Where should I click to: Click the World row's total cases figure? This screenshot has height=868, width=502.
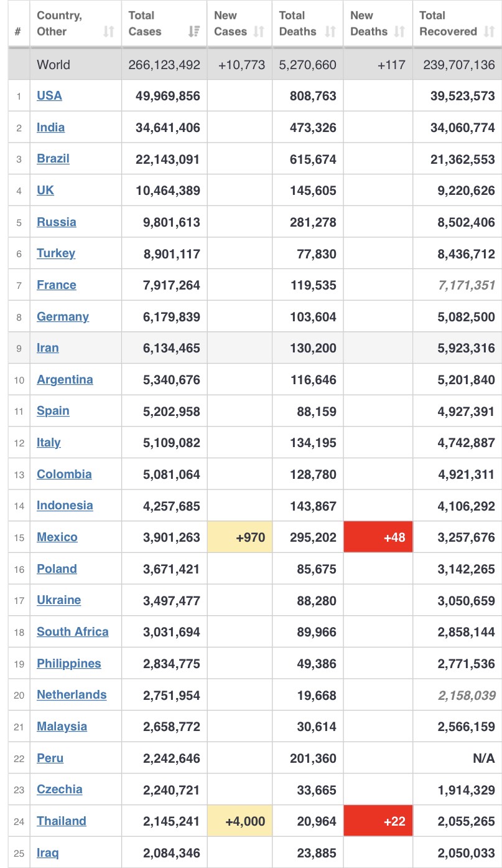(164, 64)
